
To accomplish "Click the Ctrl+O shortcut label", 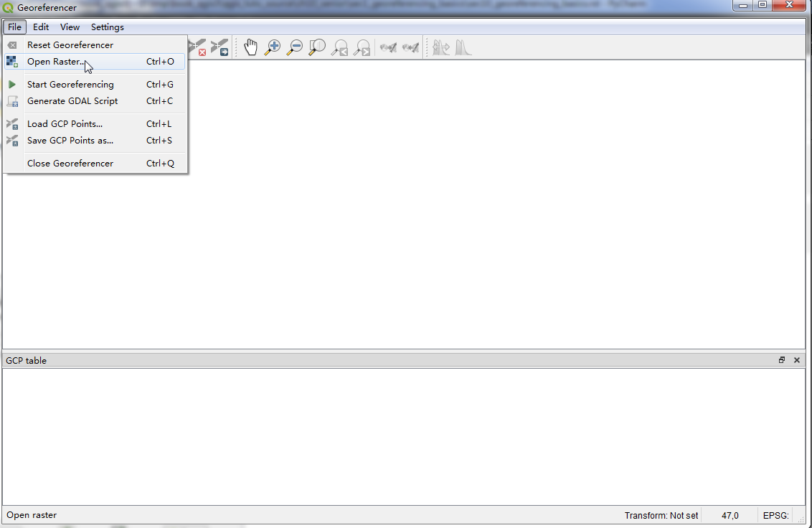I will (x=160, y=62).
